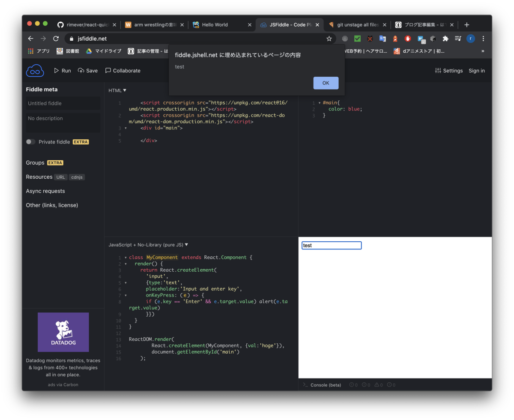Open the Chrome three-dot menu
Screen dimensions: 514x420
[483, 39]
